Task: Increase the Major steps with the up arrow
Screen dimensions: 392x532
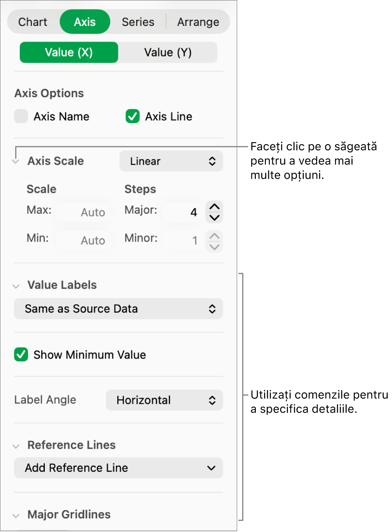Action: pyautogui.click(x=214, y=207)
